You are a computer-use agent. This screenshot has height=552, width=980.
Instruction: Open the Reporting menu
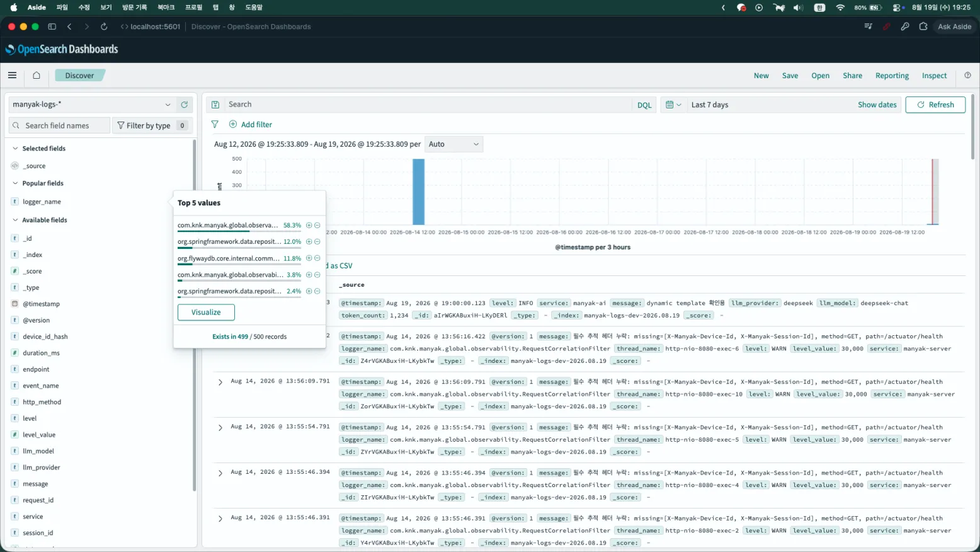point(892,76)
